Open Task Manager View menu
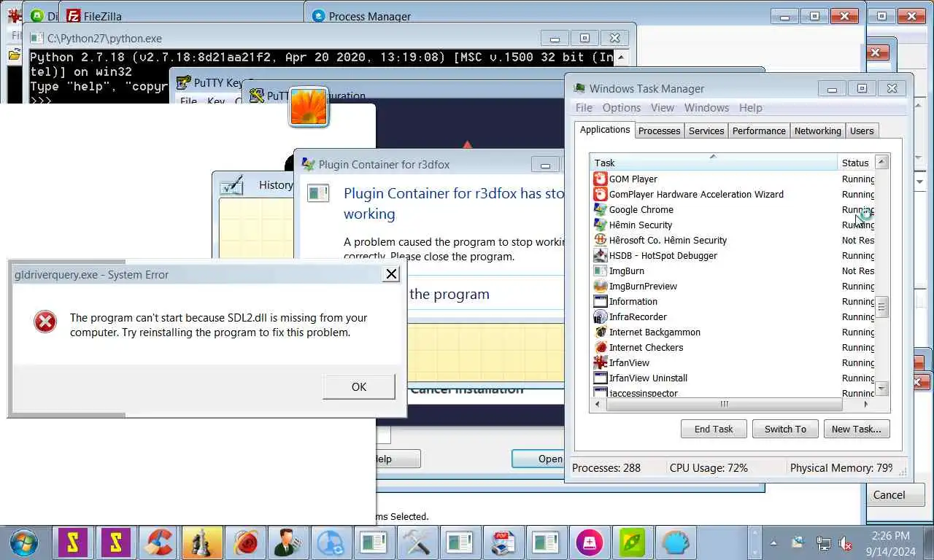 [663, 108]
